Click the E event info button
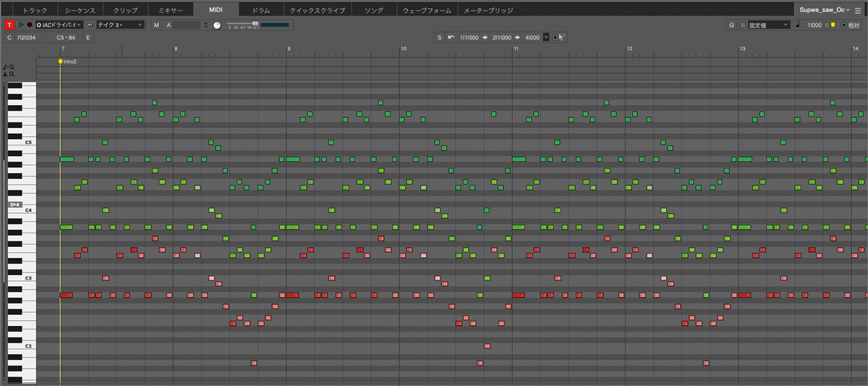The image size is (868, 386). [88, 38]
